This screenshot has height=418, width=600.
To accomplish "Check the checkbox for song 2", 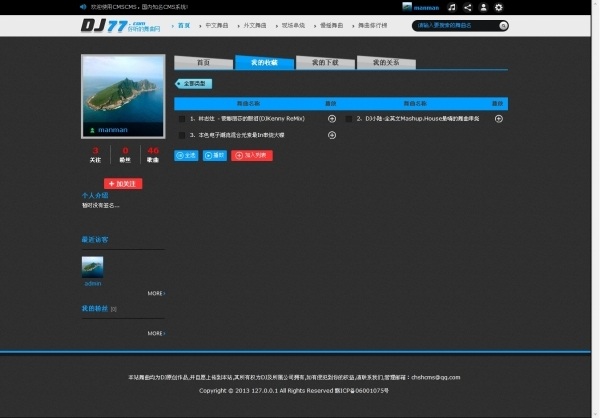I will click(349, 119).
